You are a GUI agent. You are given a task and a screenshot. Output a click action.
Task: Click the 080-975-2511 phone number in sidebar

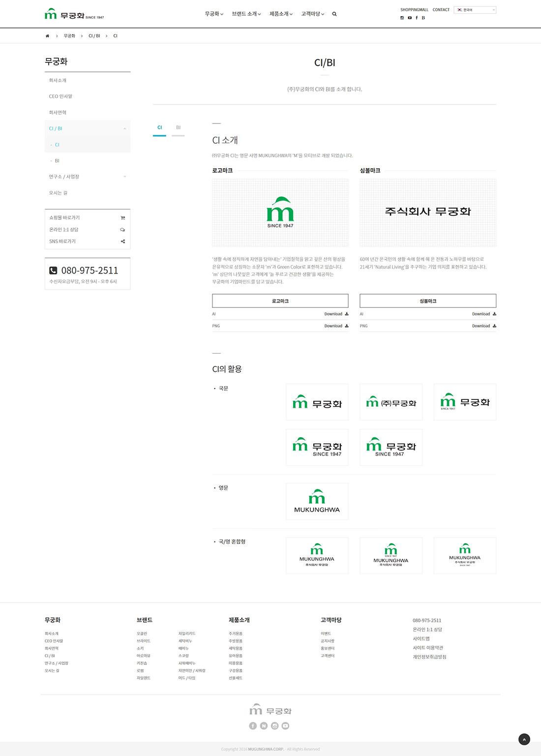pos(90,270)
